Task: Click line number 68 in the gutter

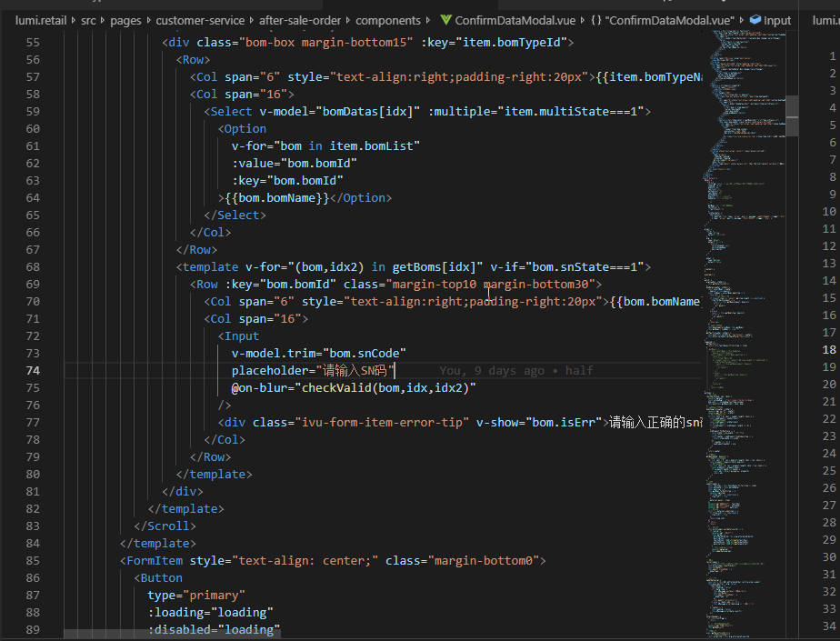Action: tap(33, 267)
